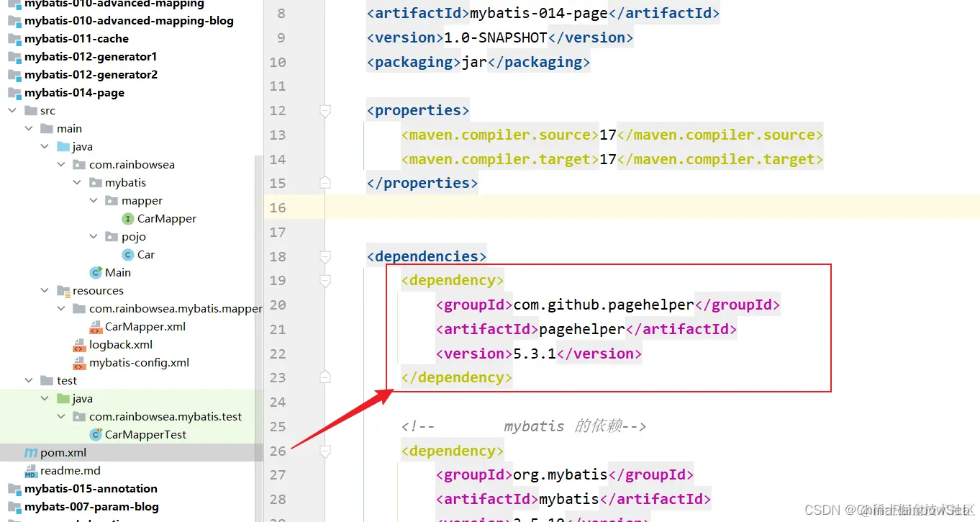The image size is (980, 522).
Task: Click the Maven pom.xml file icon
Action: 30,453
